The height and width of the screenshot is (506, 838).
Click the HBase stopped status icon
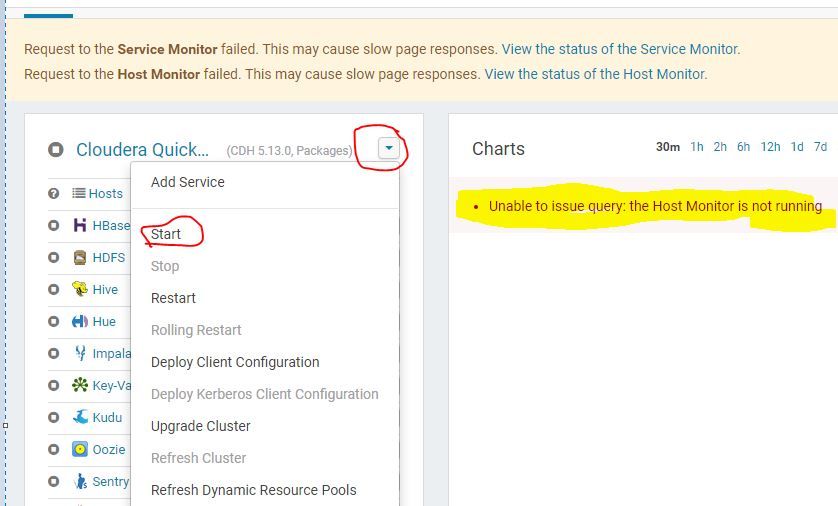[x=53, y=225]
